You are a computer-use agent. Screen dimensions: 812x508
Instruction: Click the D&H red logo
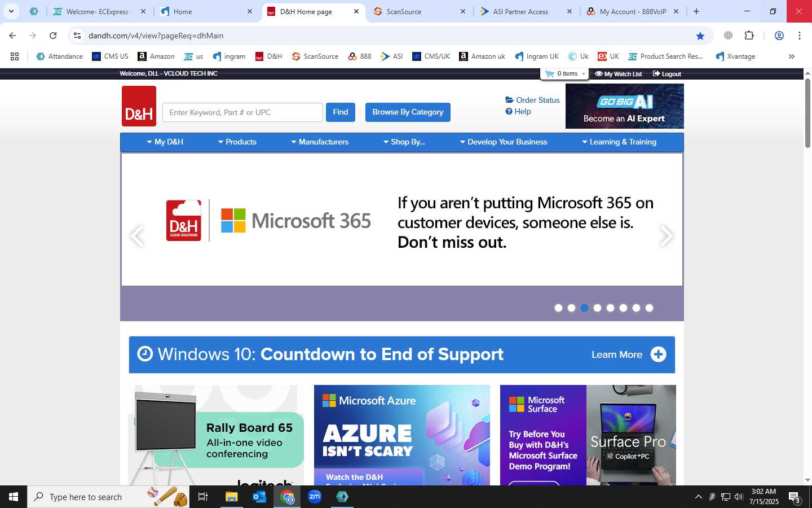point(139,106)
